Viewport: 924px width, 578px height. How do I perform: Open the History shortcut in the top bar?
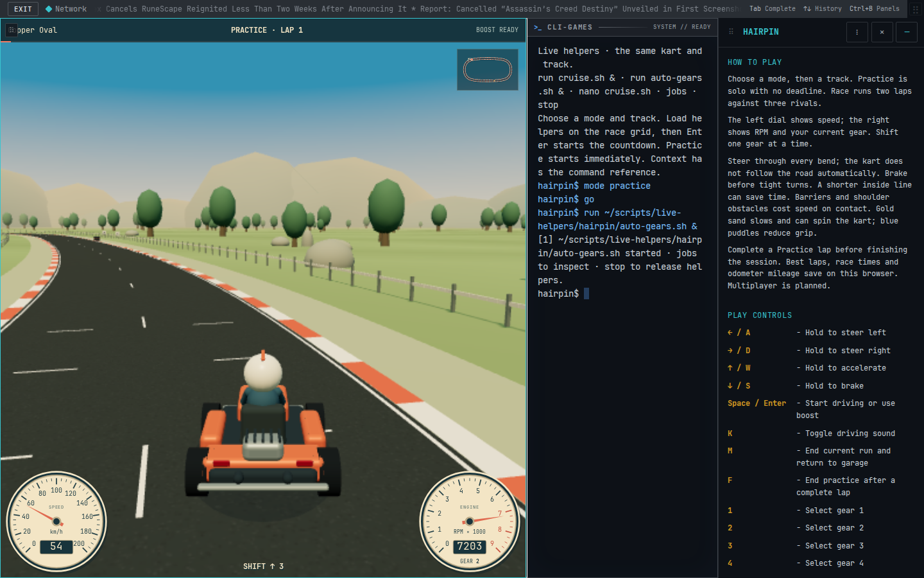(822, 9)
